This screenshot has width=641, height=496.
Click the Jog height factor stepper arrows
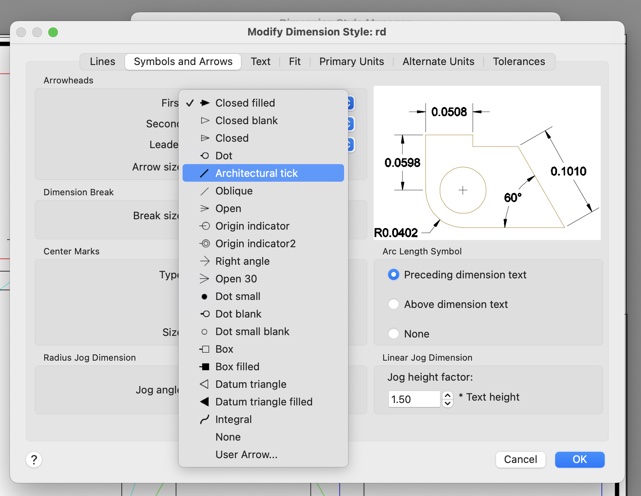point(448,399)
